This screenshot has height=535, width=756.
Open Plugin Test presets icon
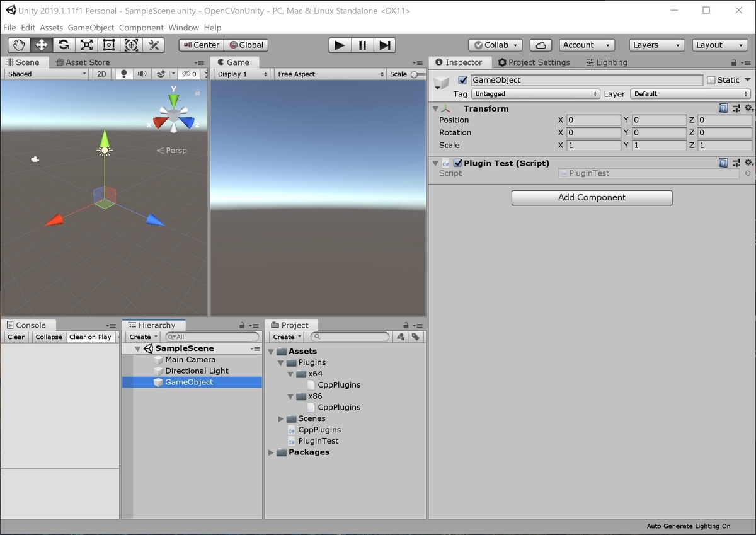tap(736, 163)
